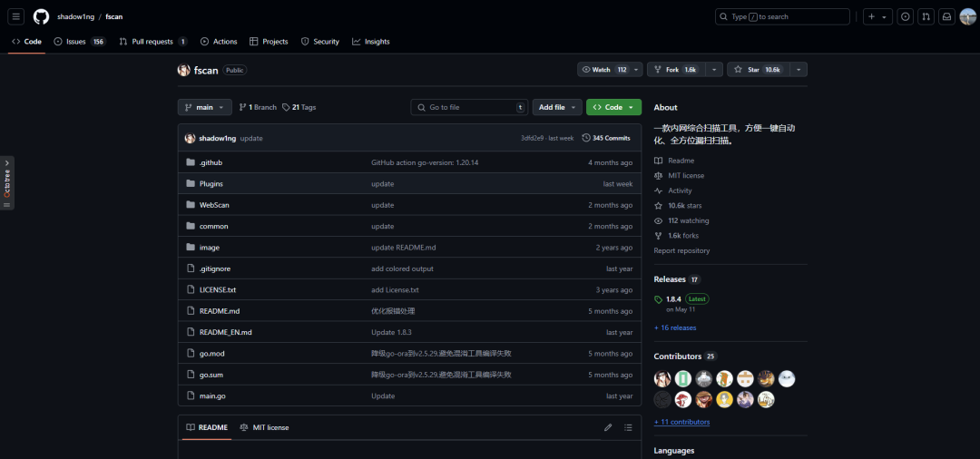Open the user profile avatar menu

(x=967, y=17)
